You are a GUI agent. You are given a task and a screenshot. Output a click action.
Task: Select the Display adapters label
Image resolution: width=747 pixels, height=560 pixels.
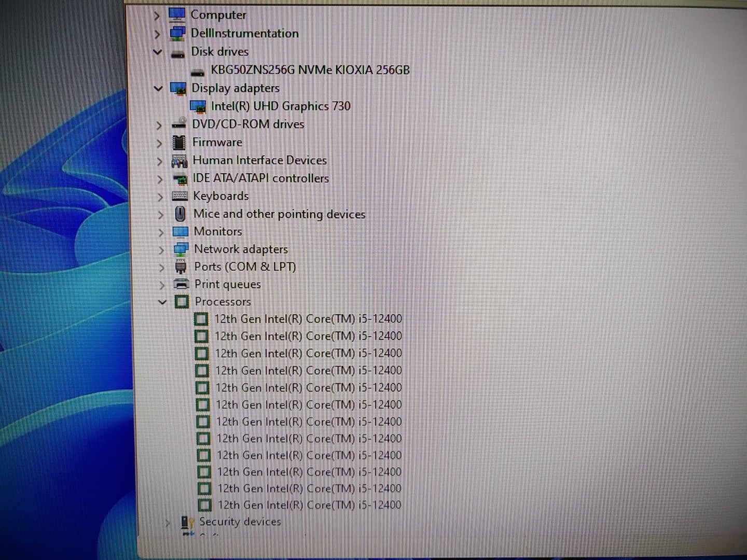click(236, 88)
